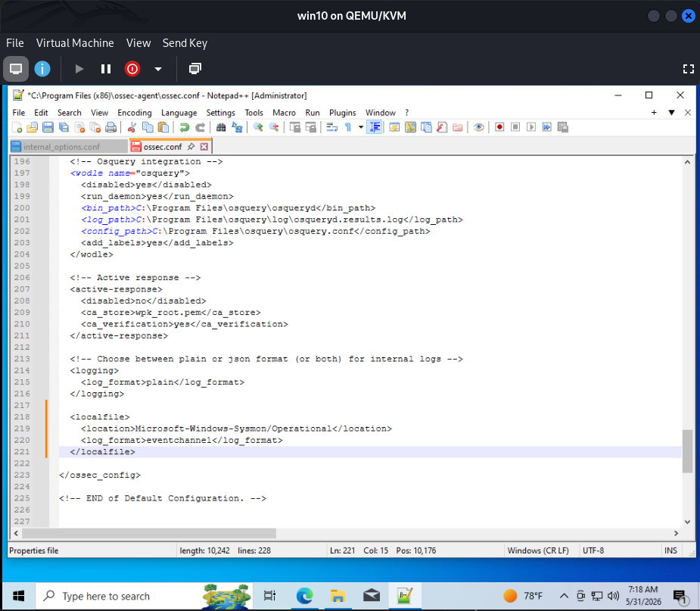Open the Show All Characters dropdown arrow
This screenshot has height=611, width=700.
pyautogui.click(x=361, y=127)
